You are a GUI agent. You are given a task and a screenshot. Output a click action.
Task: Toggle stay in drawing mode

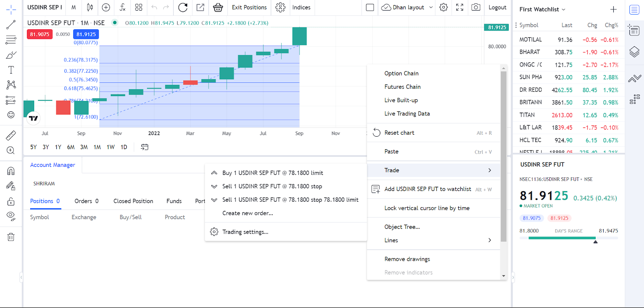click(x=11, y=186)
